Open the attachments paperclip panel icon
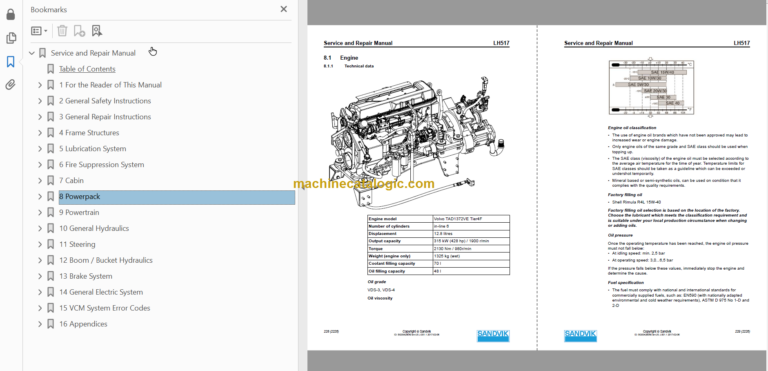This screenshot has height=371, width=768. pos(11,85)
